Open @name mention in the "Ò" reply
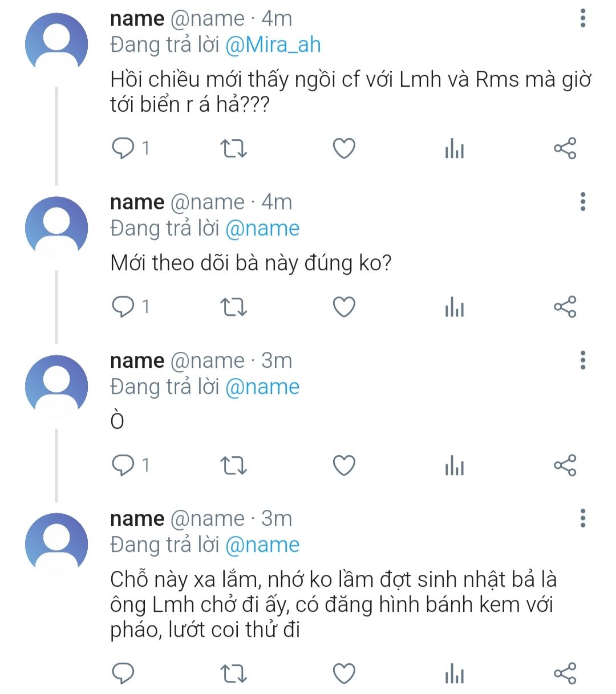Viewport: 616px width, 694px height. (x=262, y=387)
